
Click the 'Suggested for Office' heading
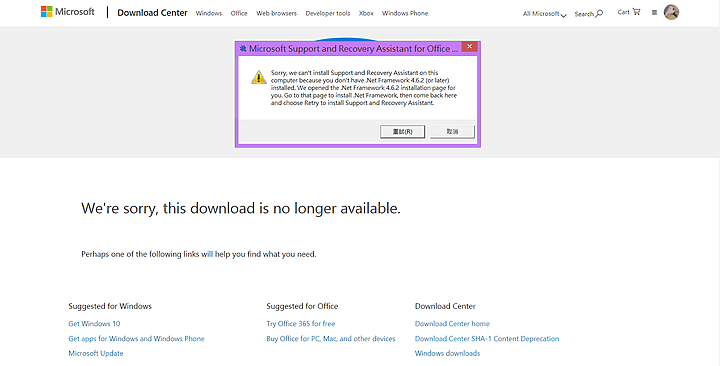pyautogui.click(x=302, y=306)
